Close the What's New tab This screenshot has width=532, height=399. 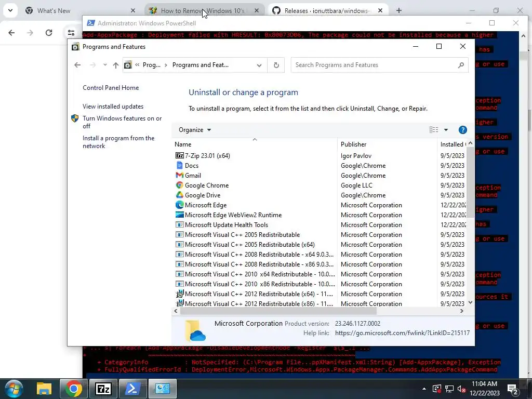[132, 11]
